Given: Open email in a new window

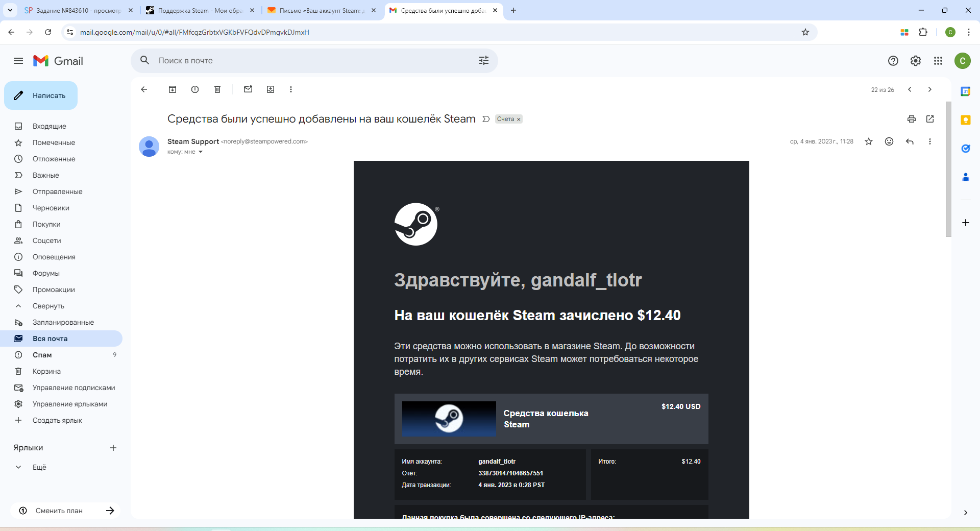Looking at the screenshot, I should pyautogui.click(x=930, y=119).
